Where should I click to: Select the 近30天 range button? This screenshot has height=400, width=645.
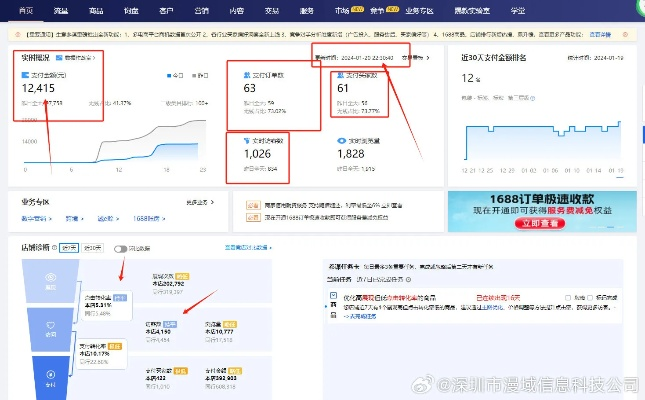pyautogui.click(x=92, y=248)
